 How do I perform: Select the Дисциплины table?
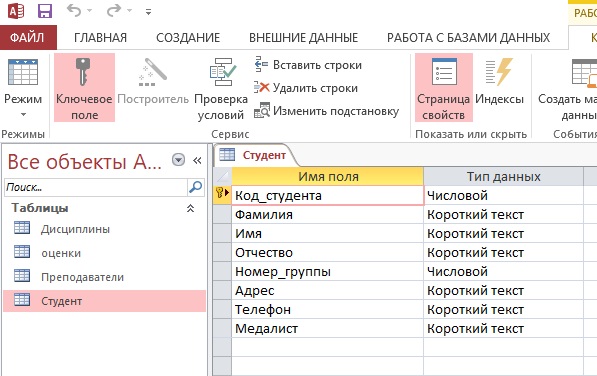[x=104, y=229]
